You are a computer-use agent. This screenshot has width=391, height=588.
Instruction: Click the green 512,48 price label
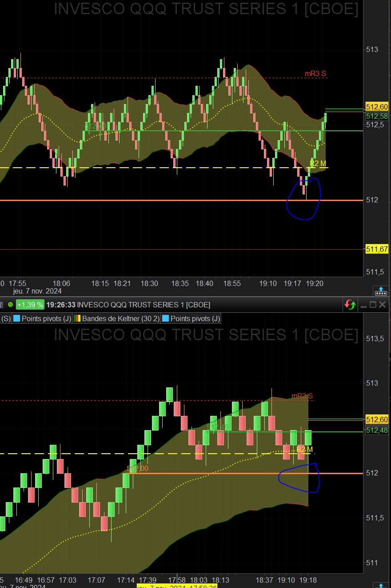[377, 430]
